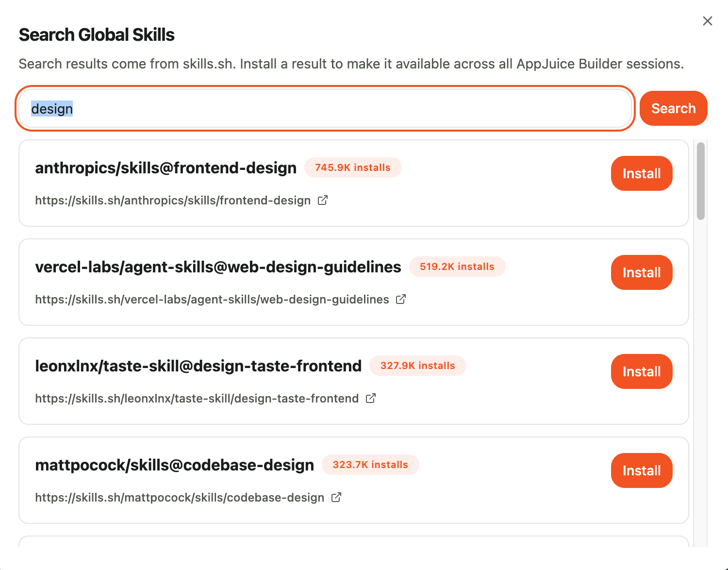Open external link icon for design-taste-frontend URL

371,398
